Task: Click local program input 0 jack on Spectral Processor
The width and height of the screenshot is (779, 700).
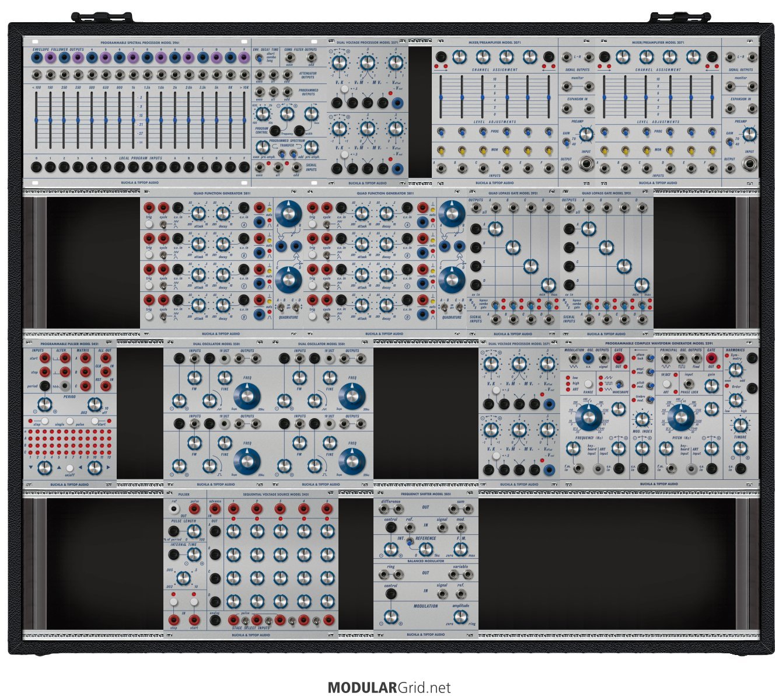Action: 36,167
